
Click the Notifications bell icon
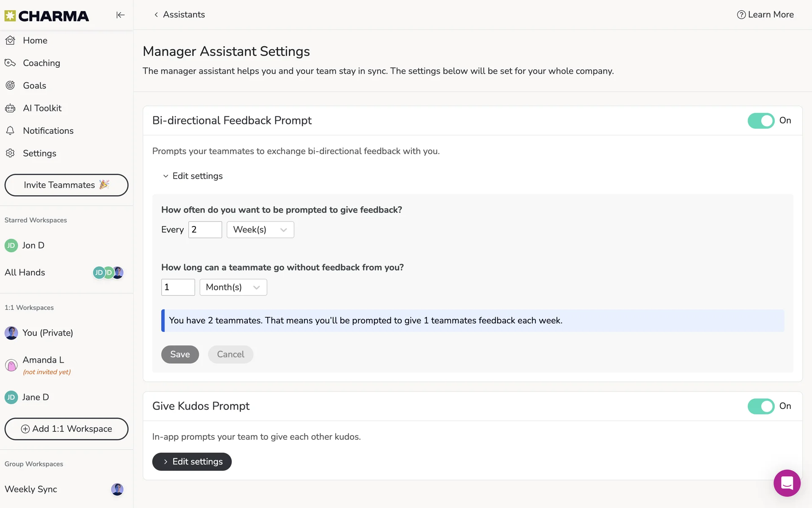(11, 131)
